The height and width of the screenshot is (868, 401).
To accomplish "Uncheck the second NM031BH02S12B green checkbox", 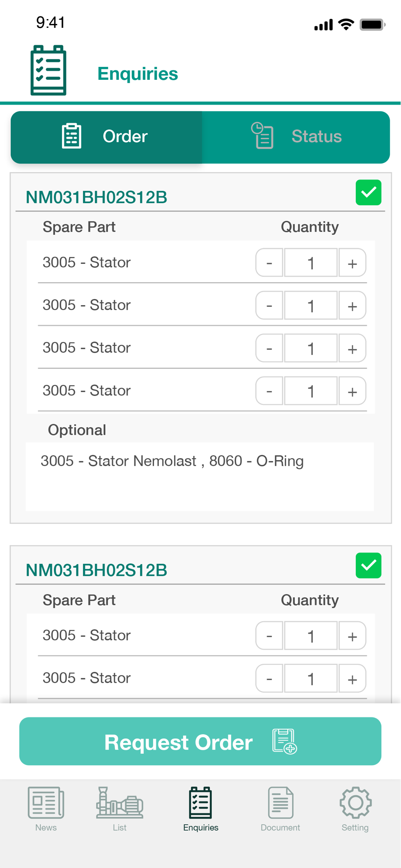I will coord(368,566).
